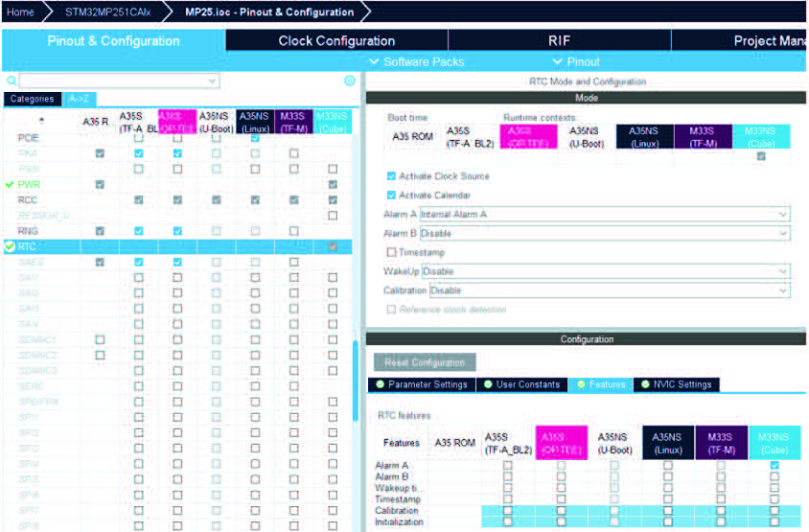Open the Alarm B dropdown

[605, 233]
